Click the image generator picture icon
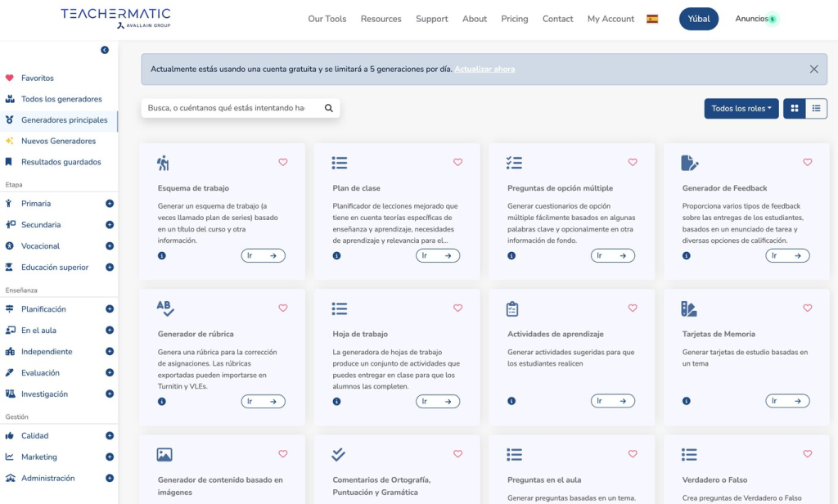 164,454
